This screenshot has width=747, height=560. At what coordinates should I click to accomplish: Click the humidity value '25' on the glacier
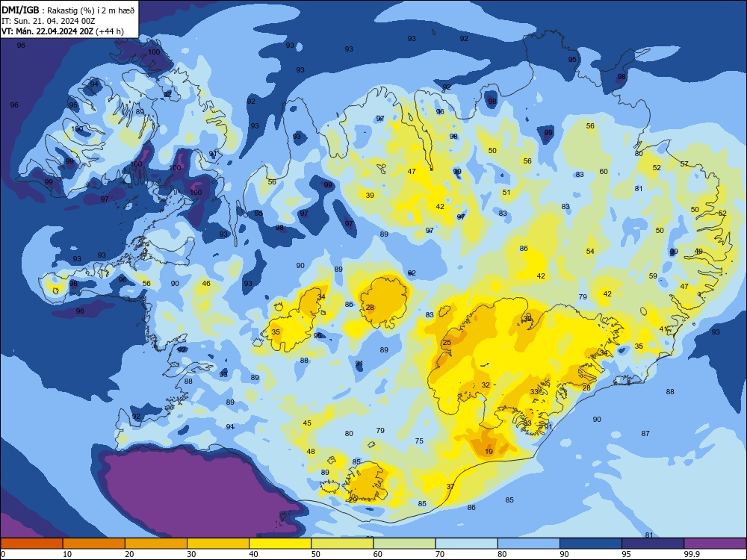coord(447,343)
